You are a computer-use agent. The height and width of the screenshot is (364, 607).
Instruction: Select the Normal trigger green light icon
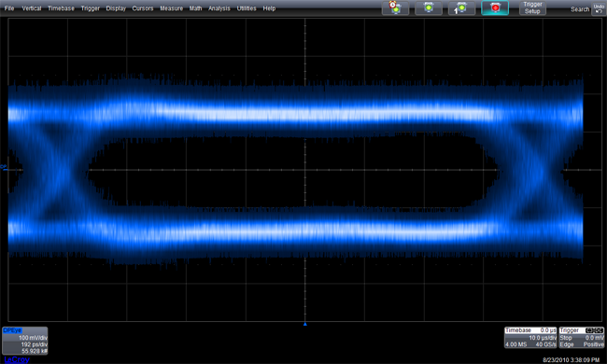[x=429, y=7]
